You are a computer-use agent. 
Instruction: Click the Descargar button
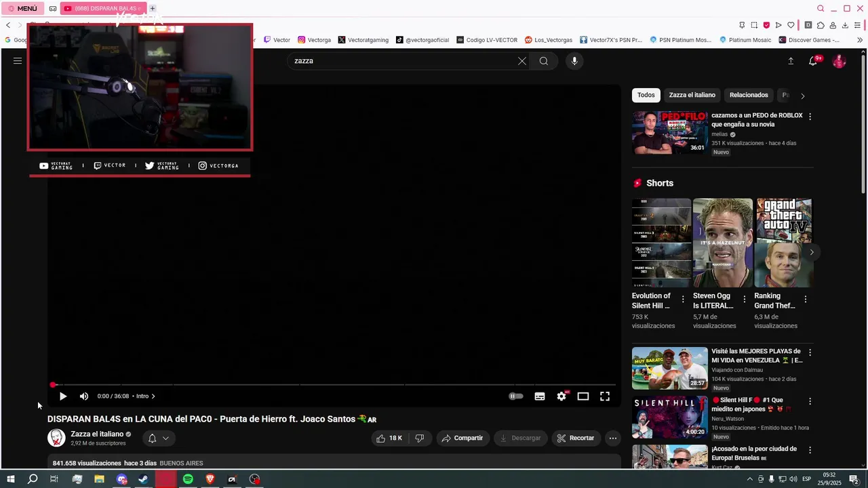520,439
